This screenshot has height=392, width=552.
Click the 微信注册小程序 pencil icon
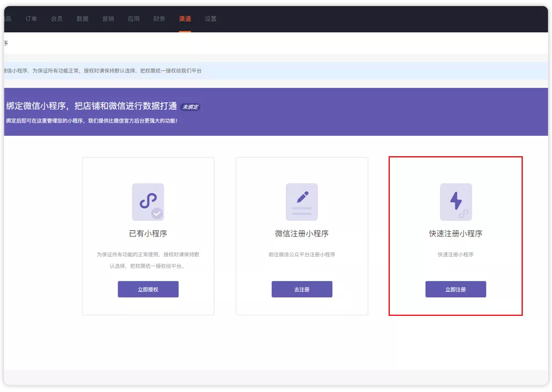point(302,202)
